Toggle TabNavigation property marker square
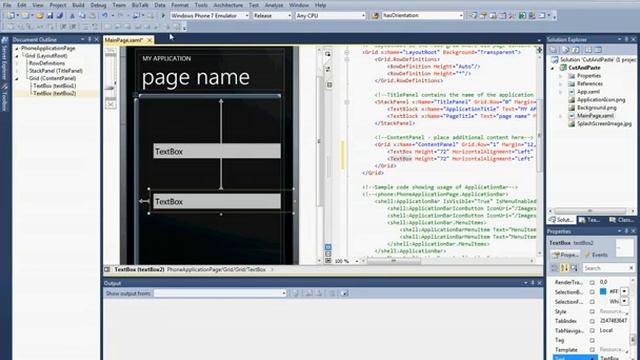 tap(592, 331)
